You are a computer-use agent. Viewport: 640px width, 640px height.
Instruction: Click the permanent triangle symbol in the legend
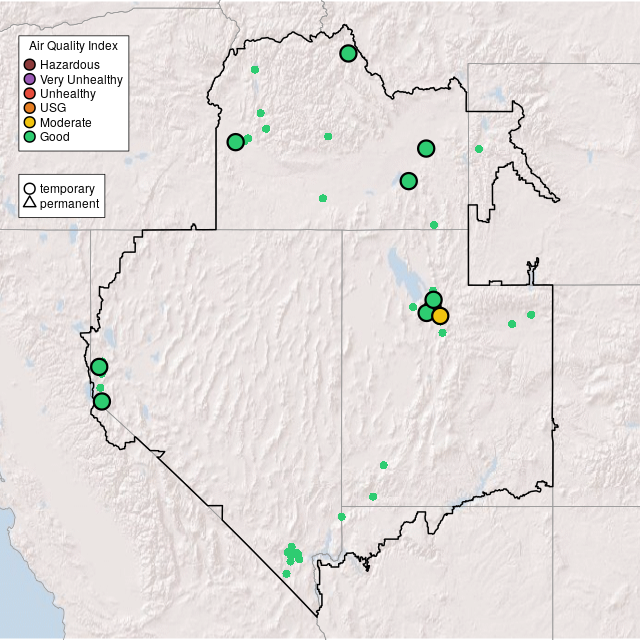[30, 204]
